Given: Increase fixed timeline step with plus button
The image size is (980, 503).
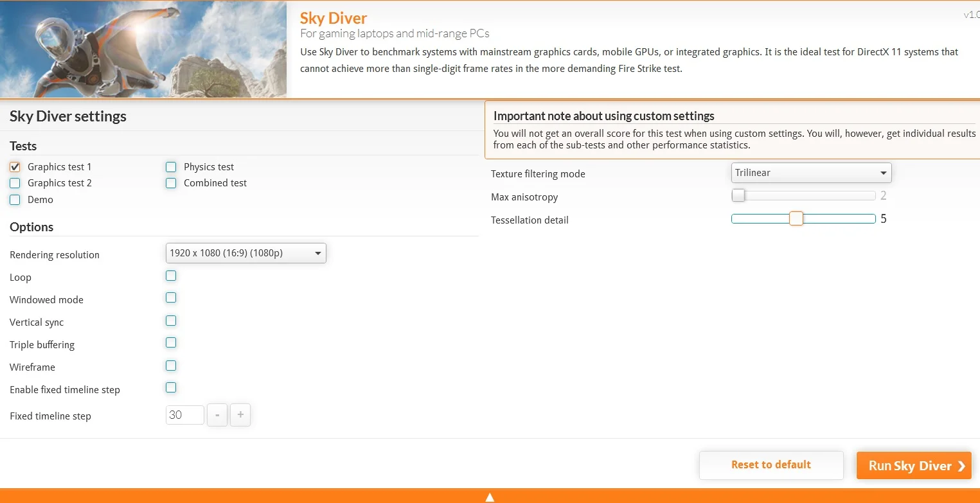Looking at the screenshot, I should pos(240,415).
